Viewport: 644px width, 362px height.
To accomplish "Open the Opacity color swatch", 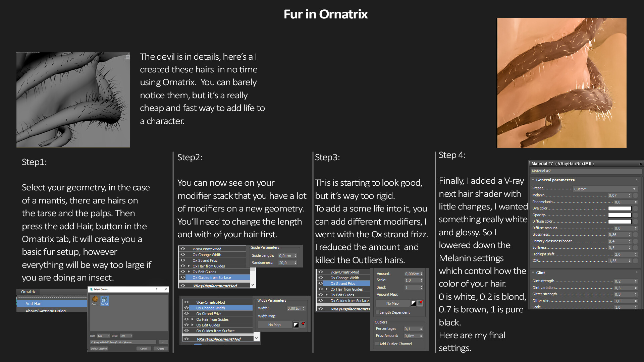I will click(x=620, y=215).
